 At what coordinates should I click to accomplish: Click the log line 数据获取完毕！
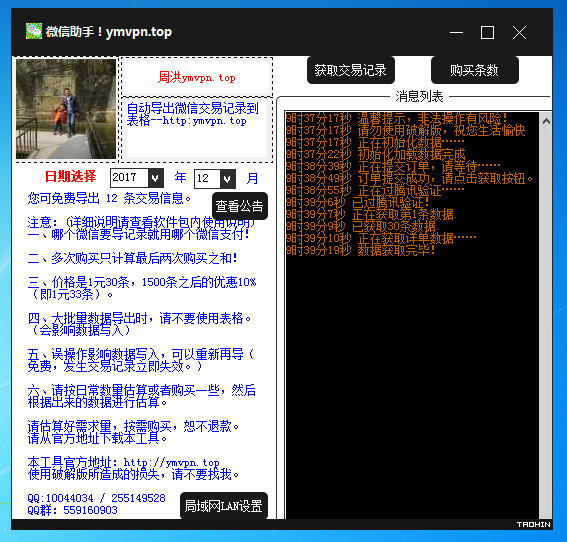point(361,250)
